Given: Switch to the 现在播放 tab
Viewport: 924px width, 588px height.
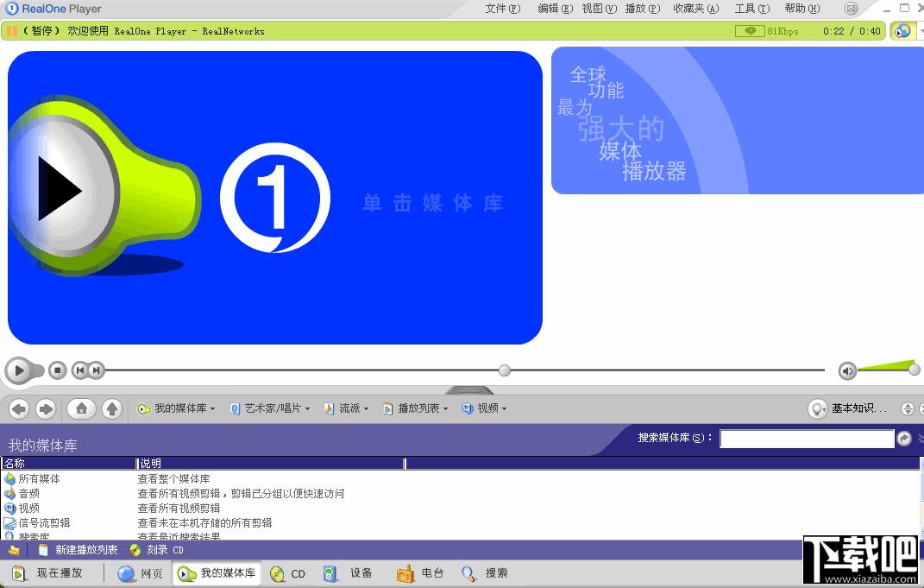Looking at the screenshot, I should 48,573.
